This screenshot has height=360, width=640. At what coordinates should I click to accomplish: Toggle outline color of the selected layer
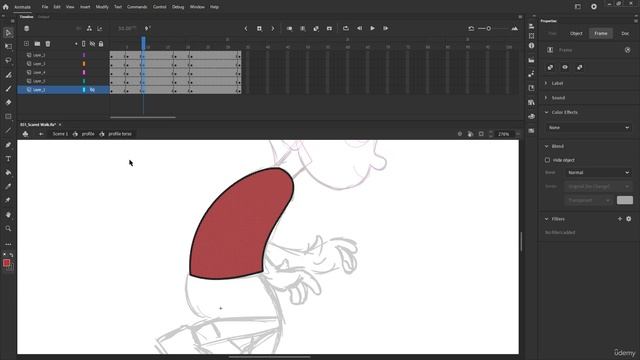click(84, 89)
